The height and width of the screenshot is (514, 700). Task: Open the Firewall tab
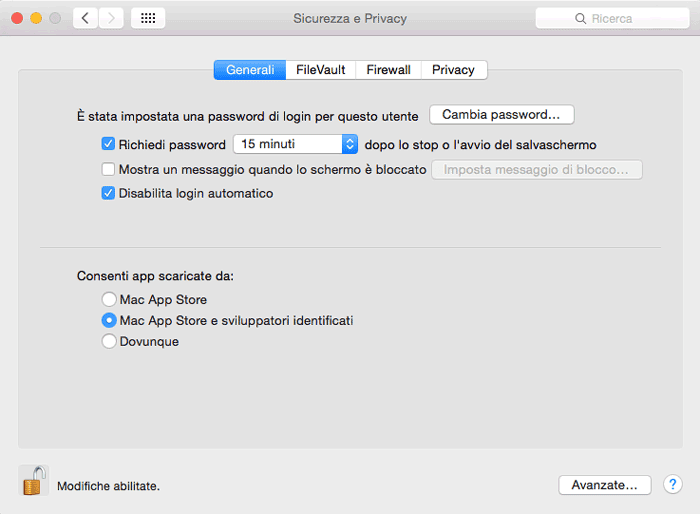388,70
